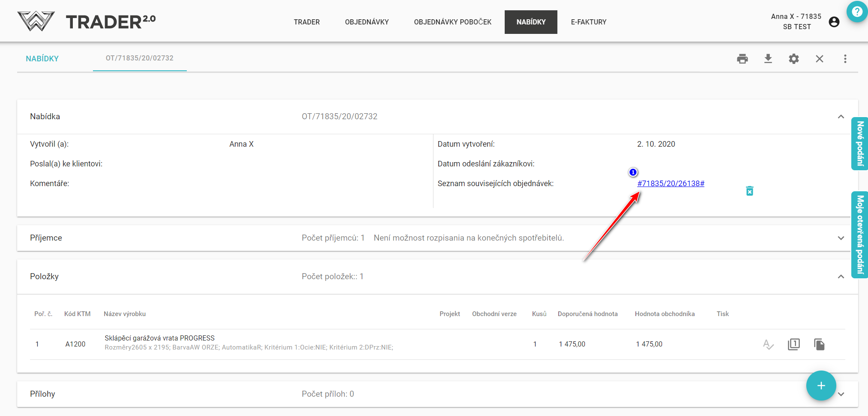Go to the E-FAKTURY menu item
This screenshot has width=868, height=416.
[588, 22]
